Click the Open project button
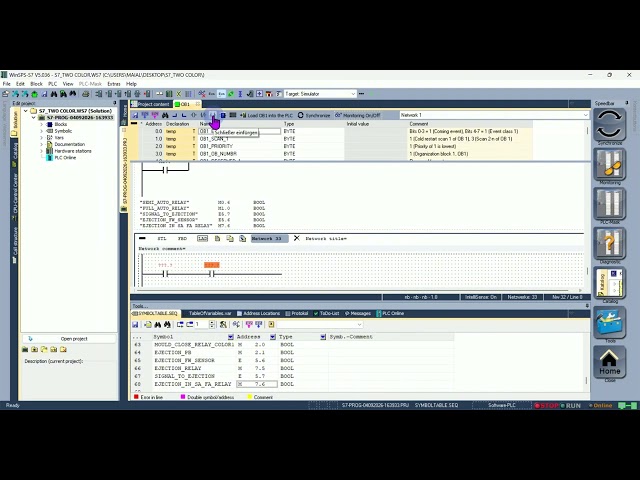The width and height of the screenshot is (640, 480). pyautogui.click(x=69, y=339)
